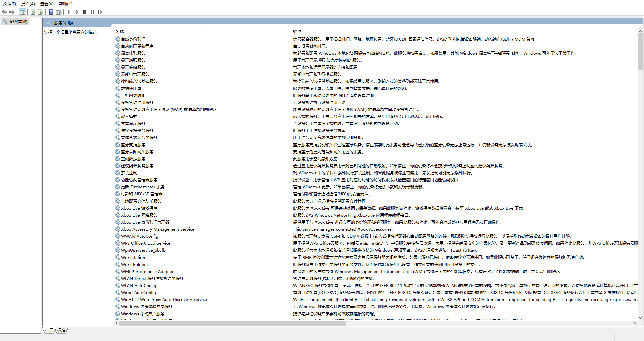This screenshot has width=644, height=341.
Task: Click the gear icon beside Workstation
Action: click(x=118, y=257)
